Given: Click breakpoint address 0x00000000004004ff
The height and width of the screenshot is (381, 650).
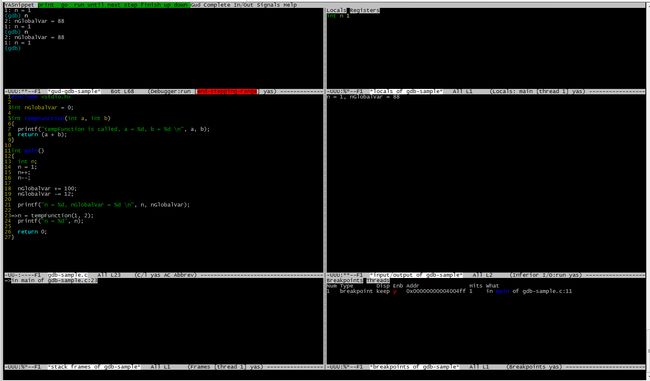Looking at the screenshot, I should point(436,291).
